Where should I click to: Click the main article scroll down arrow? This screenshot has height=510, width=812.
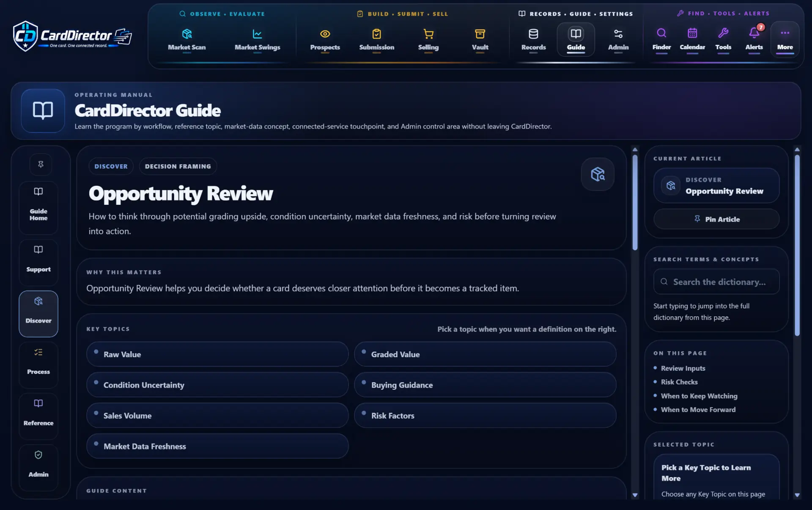click(635, 495)
